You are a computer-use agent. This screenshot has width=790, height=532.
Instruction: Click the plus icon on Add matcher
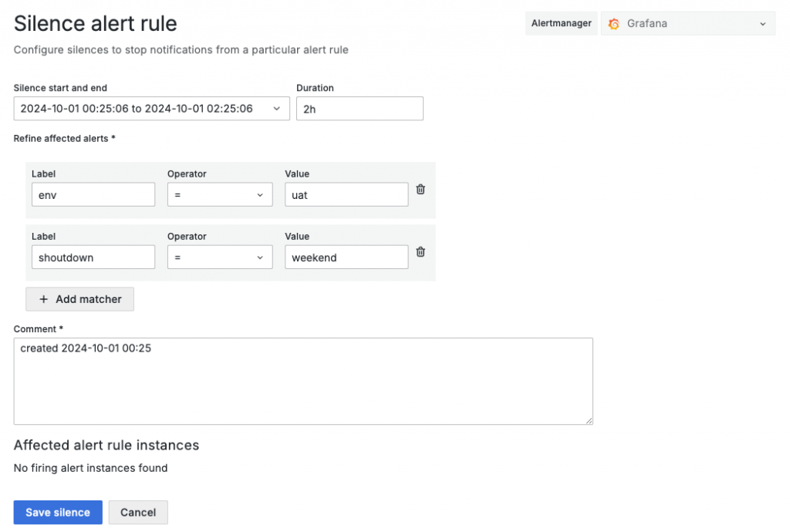(x=44, y=299)
